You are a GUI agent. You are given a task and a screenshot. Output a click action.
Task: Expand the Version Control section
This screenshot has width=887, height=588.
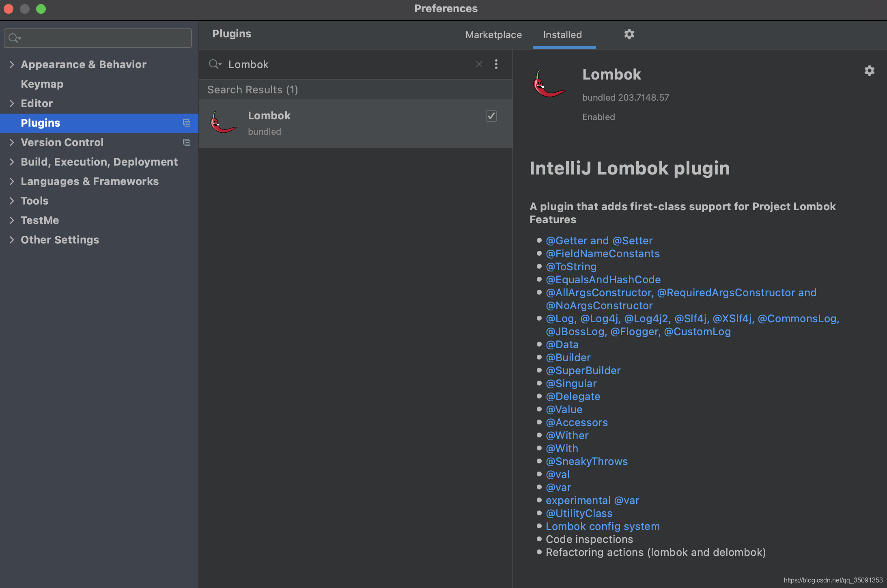11,142
